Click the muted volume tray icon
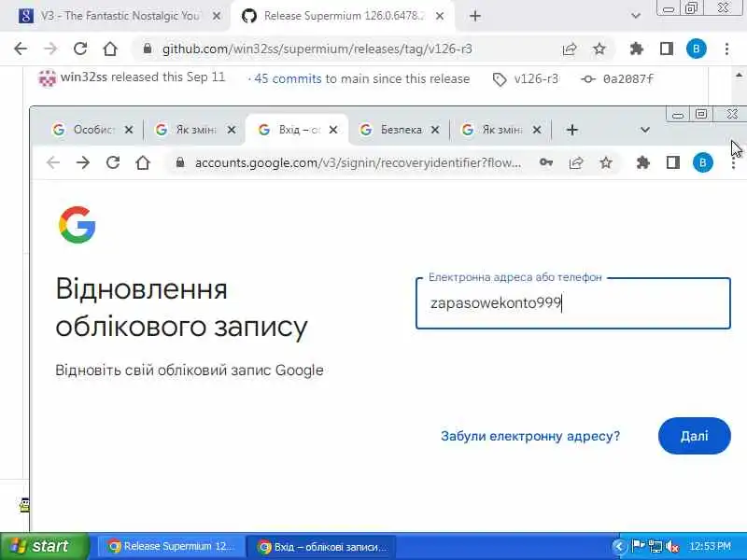747x560 pixels. click(671, 546)
